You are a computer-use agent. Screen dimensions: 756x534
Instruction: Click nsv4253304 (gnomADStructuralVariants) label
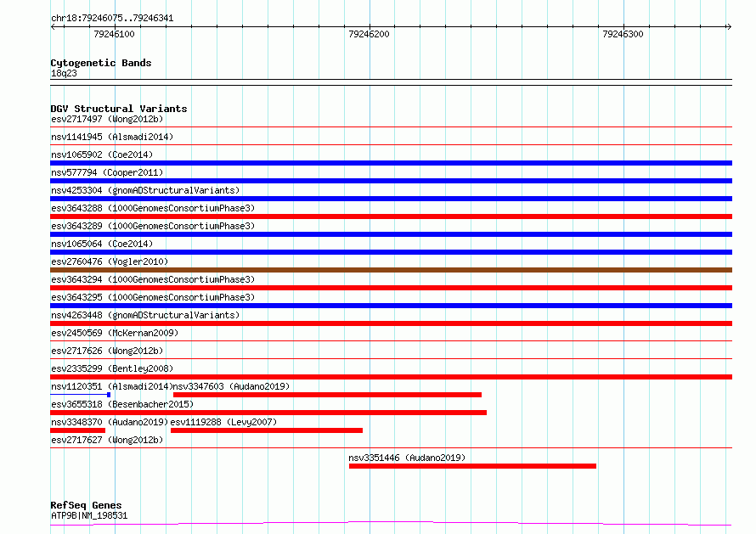pyautogui.click(x=145, y=190)
